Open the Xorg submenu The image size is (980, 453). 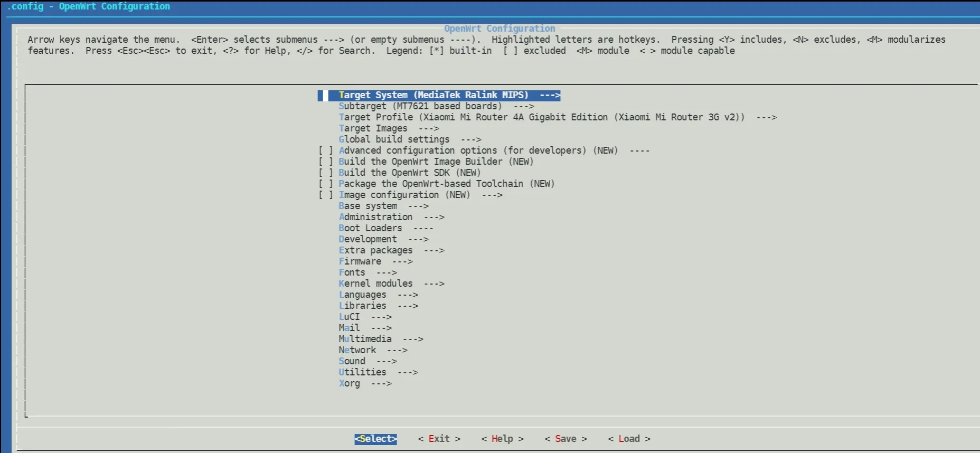pos(365,383)
